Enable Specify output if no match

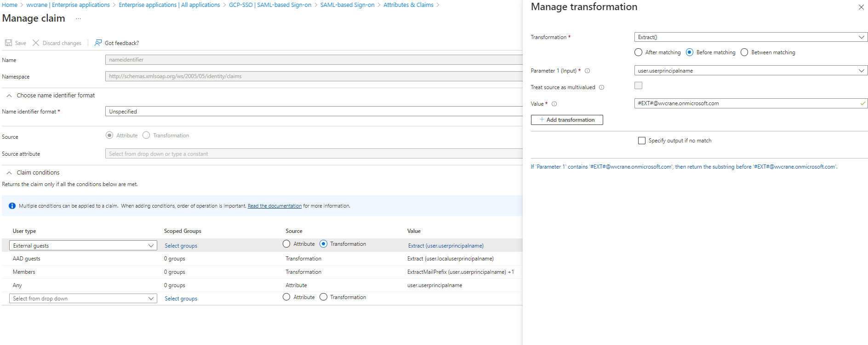(642, 141)
